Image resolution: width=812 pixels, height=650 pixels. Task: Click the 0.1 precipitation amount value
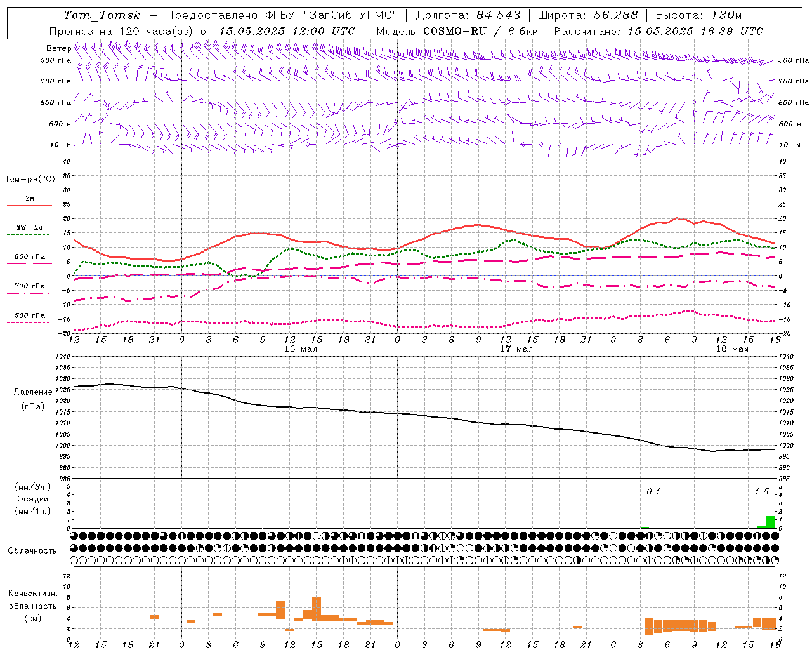(x=653, y=491)
